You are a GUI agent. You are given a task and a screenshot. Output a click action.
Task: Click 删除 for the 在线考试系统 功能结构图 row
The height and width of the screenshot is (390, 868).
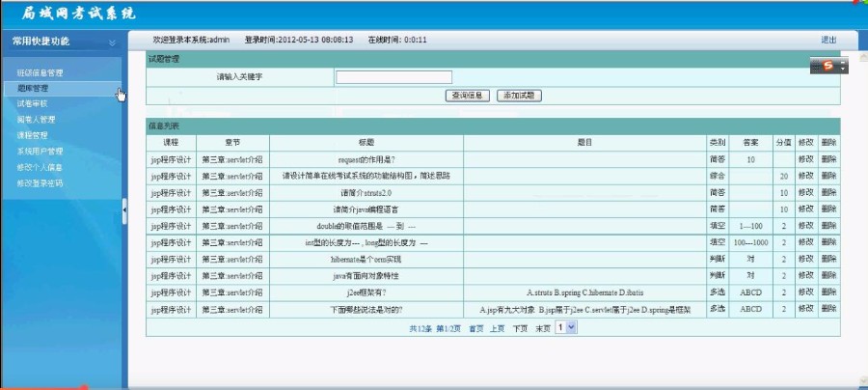[x=828, y=176]
